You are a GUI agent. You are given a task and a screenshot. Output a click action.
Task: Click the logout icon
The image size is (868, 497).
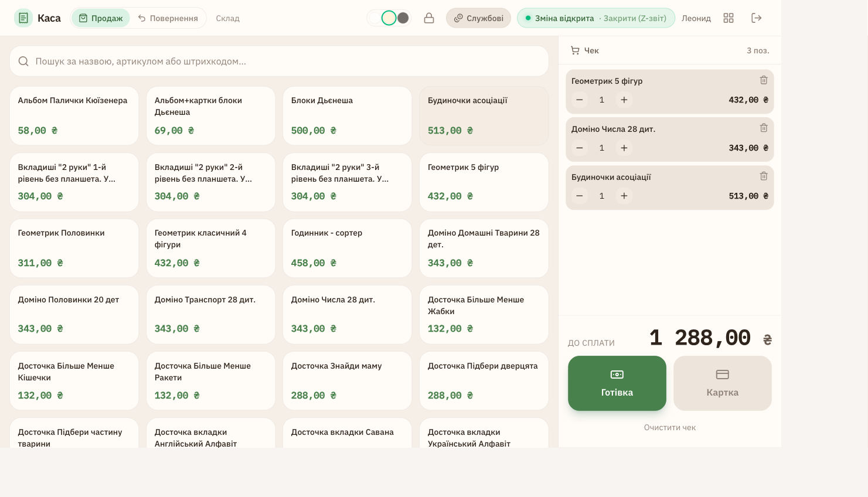pyautogui.click(x=757, y=18)
